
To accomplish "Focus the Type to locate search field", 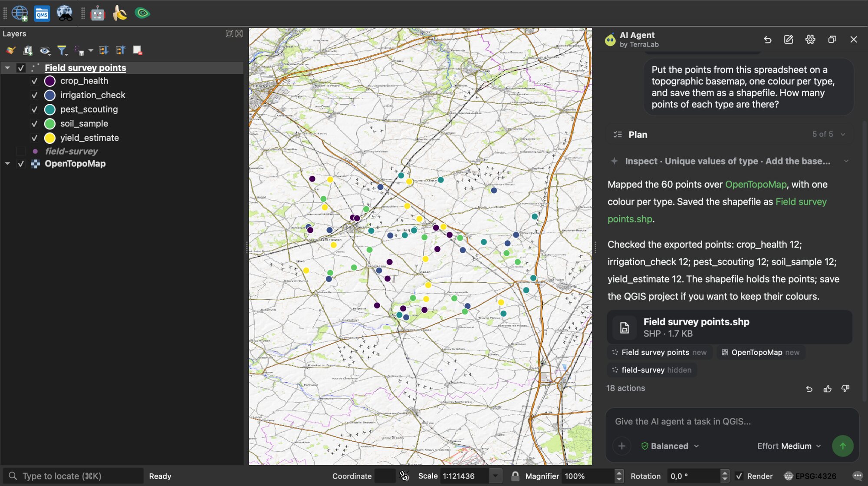I will pos(74,476).
